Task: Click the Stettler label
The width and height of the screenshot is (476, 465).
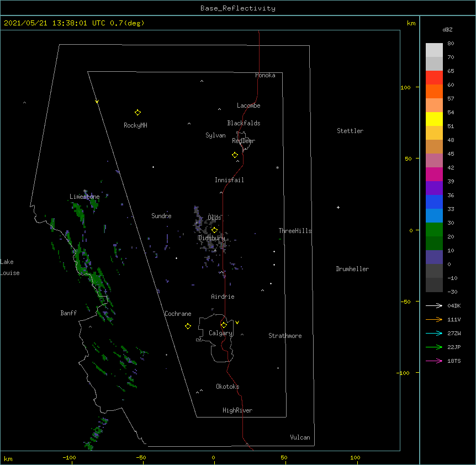Action: coord(350,131)
